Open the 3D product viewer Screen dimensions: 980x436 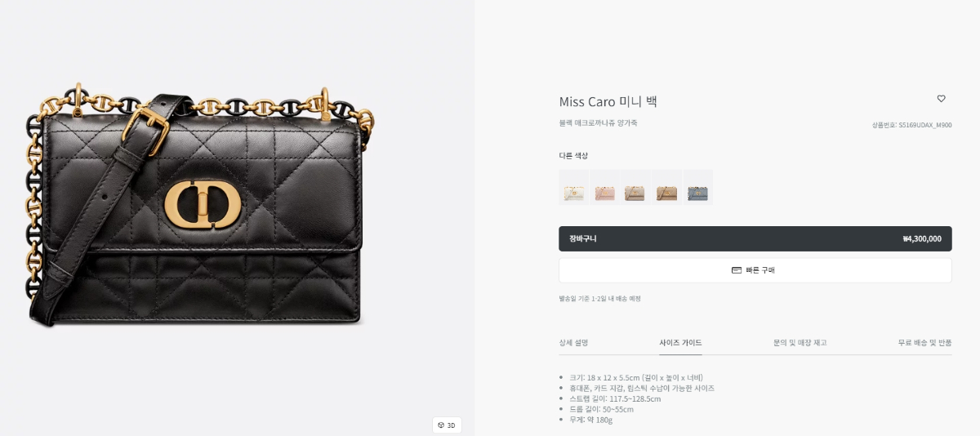pyautogui.click(x=447, y=425)
